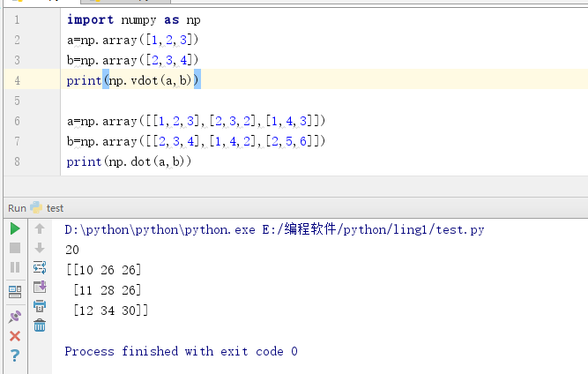Click output row [[10 26 26]
The height and width of the screenshot is (374, 588).
pyautogui.click(x=104, y=270)
